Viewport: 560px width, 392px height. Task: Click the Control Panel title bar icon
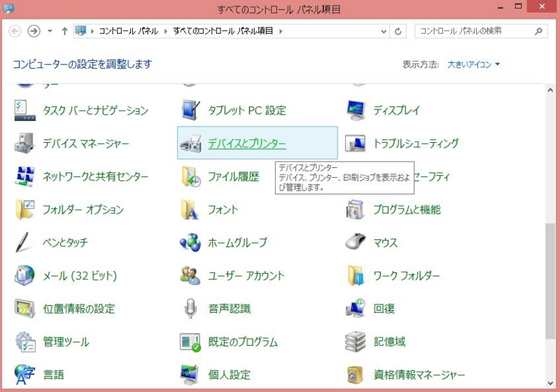pyautogui.click(x=8, y=8)
